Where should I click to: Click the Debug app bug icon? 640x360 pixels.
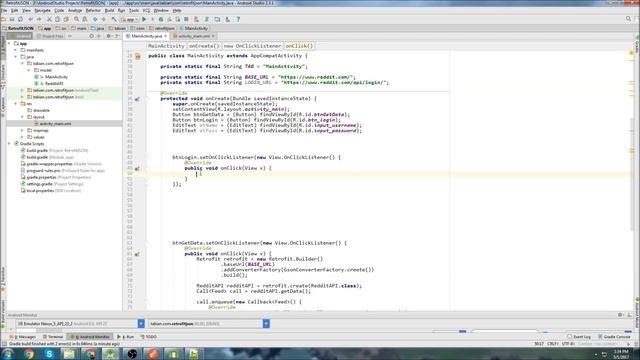tap(161, 19)
